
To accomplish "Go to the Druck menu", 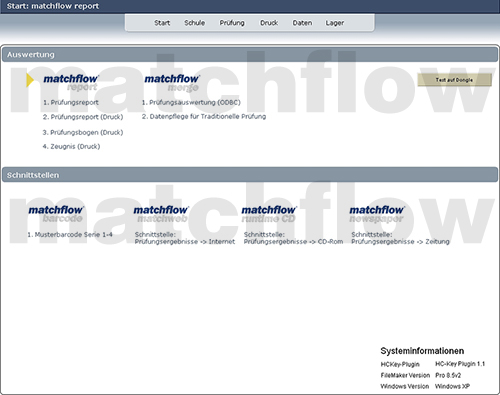I will tap(269, 23).
